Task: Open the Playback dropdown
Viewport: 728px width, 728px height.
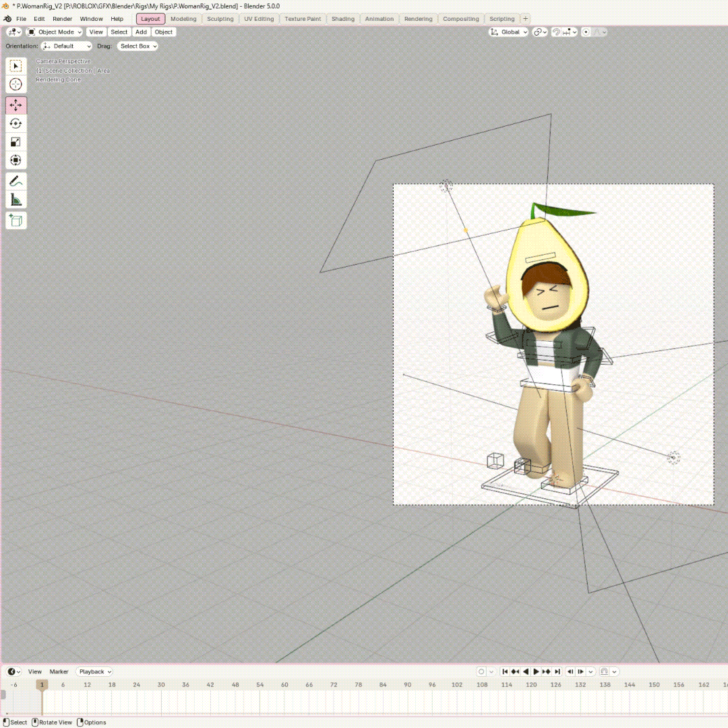Action: point(95,671)
